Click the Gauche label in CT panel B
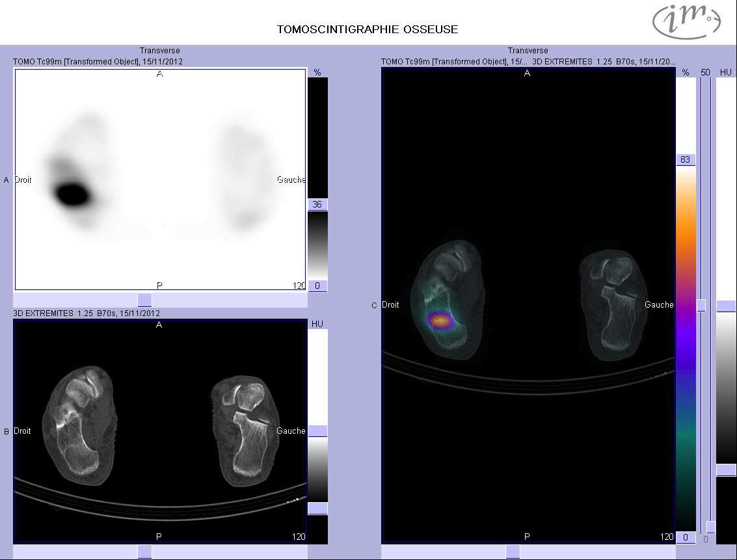The image size is (737, 560). (291, 431)
